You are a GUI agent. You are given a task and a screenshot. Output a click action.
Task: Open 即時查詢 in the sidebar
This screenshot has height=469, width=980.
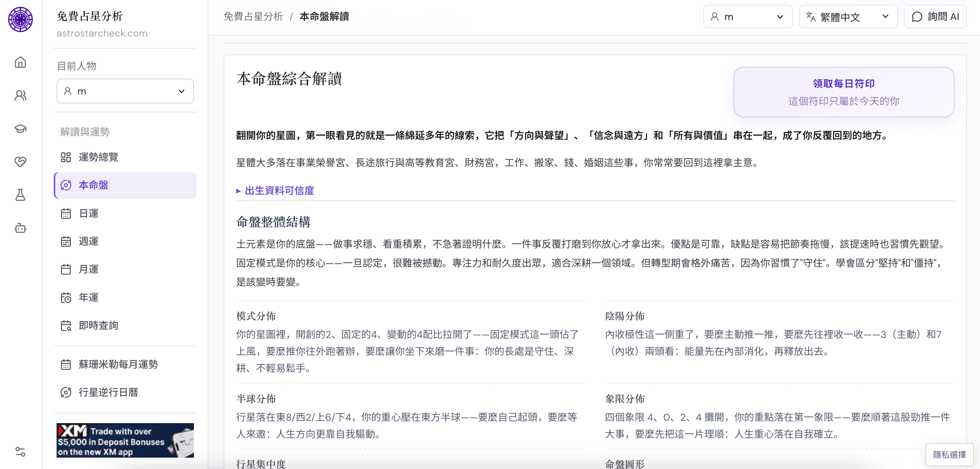click(125, 326)
